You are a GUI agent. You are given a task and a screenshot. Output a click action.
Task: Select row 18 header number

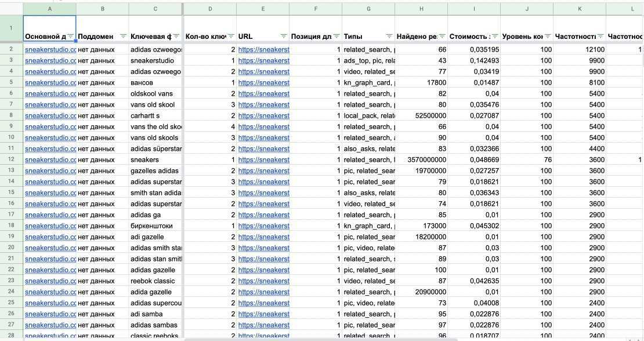click(x=11, y=226)
